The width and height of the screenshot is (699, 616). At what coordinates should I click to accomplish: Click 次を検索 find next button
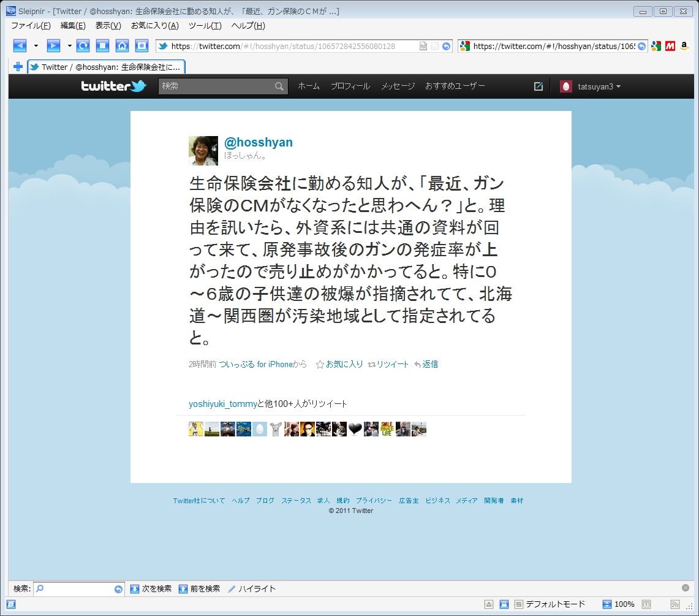pos(151,589)
